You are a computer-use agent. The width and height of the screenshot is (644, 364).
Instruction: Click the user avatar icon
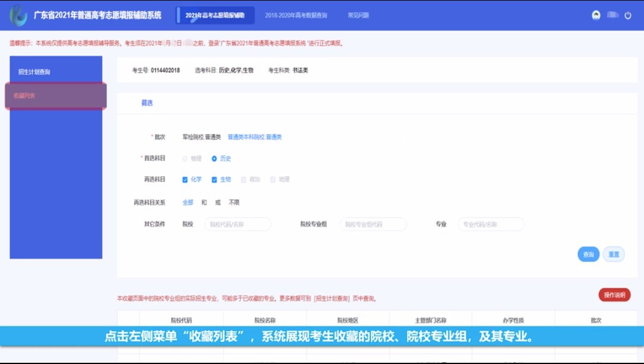click(596, 15)
